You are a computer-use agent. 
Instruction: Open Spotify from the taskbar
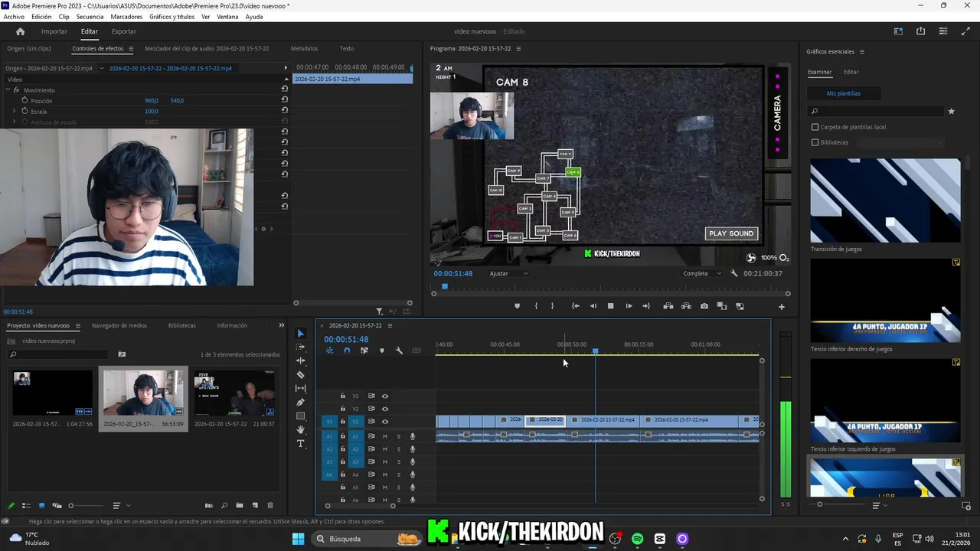[x=638, y=539]
